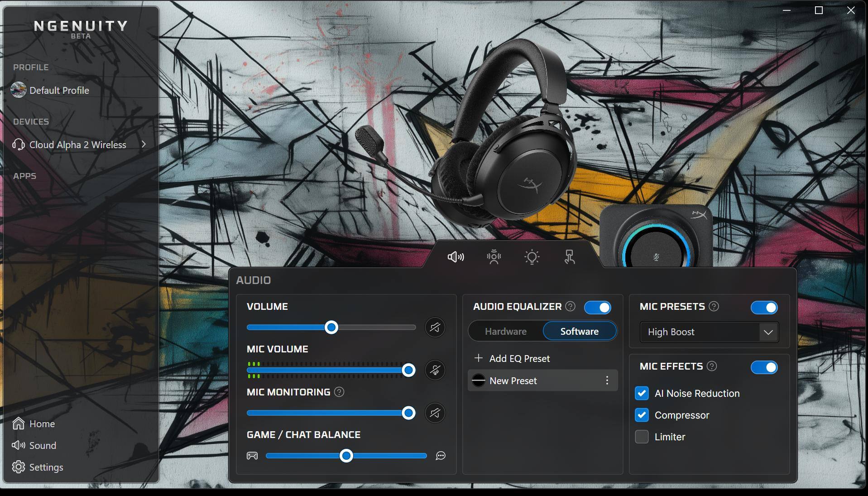Image resolution: width=868 pixels, height=496 pixels.
Task: Open the audio tab speaker icon
Action: pos(456,257)
